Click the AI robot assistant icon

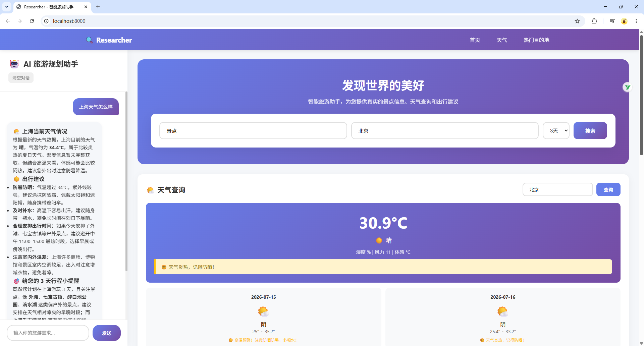click(14, 64)
